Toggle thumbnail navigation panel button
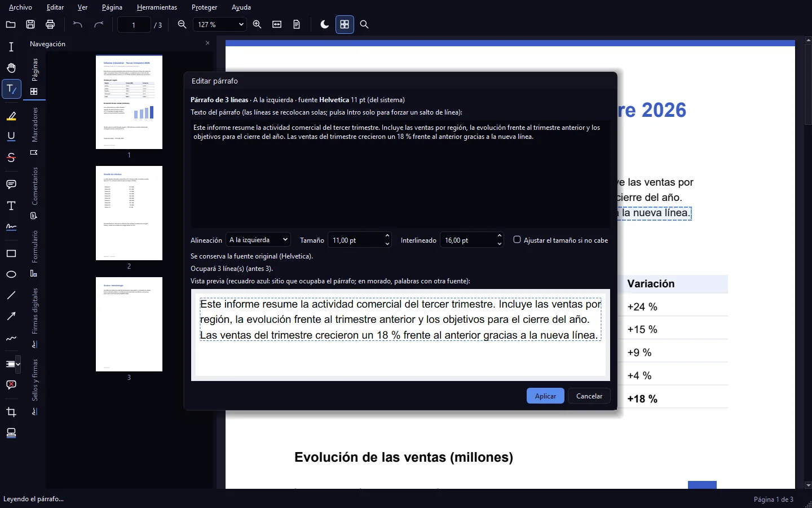 point(345,24)
